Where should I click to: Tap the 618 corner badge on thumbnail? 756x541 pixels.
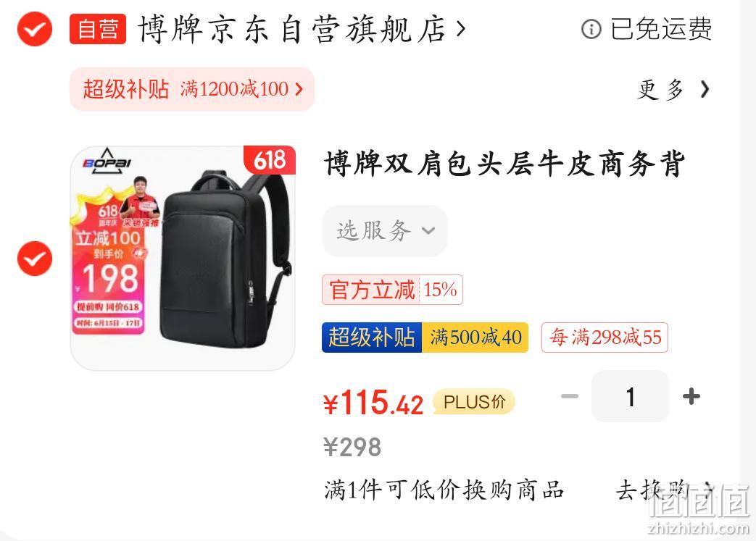pos(270,160)
